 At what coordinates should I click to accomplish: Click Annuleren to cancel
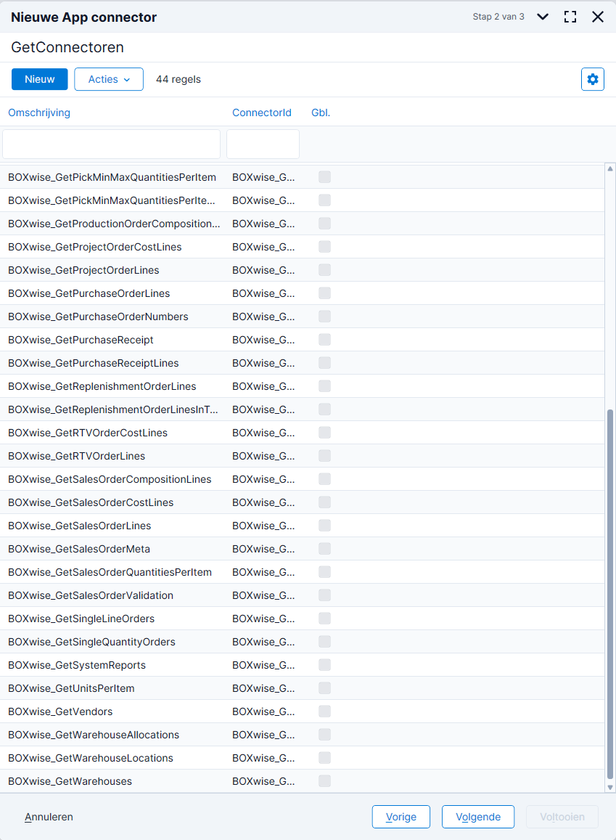[x=49, y=817]
